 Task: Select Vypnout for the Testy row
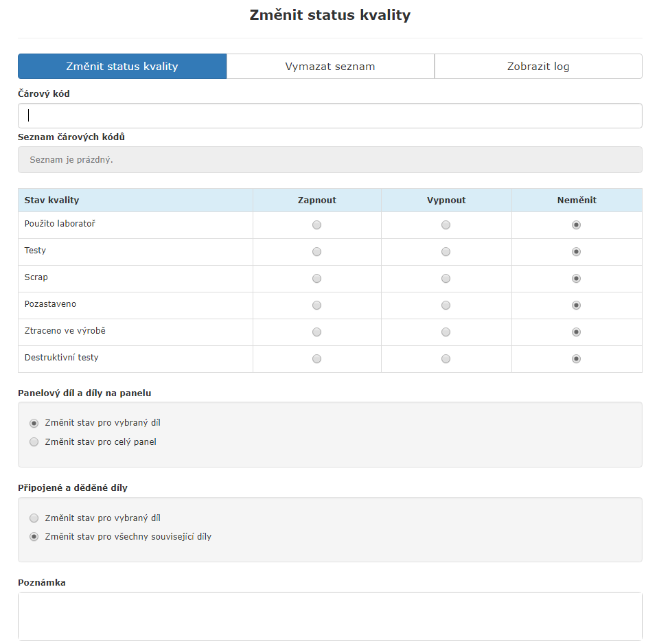tap(446, 252)
